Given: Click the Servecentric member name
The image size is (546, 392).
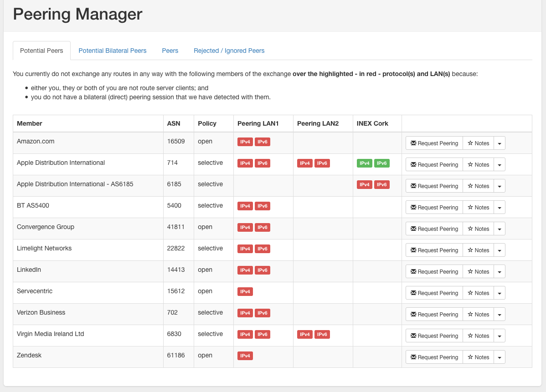Looking at the screenshot, I should 35,291.
